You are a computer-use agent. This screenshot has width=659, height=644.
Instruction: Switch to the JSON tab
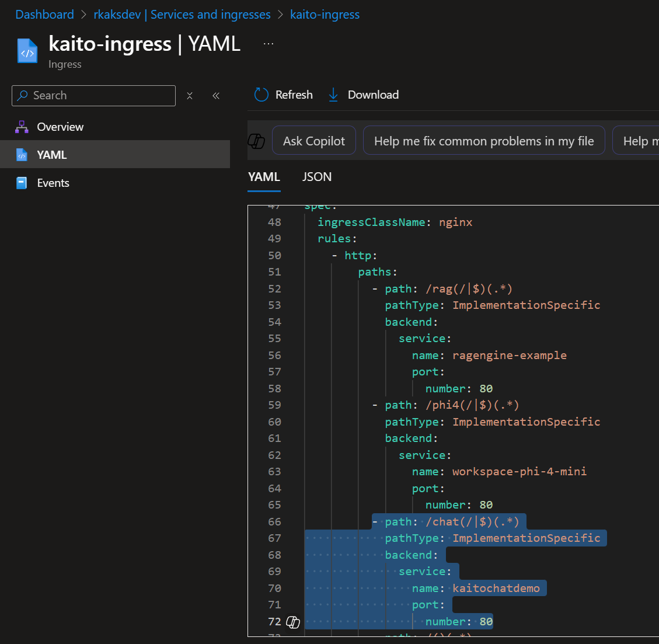coord(317,177)
